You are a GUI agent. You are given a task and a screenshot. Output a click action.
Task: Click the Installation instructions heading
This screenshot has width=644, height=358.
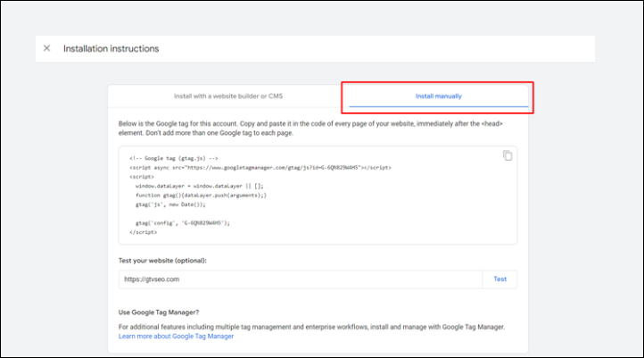click(111, 48)
